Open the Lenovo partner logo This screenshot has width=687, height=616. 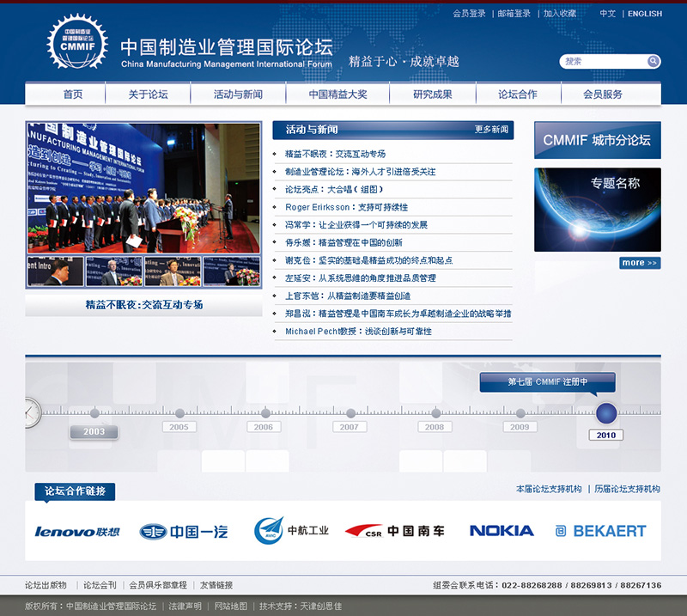77,532
